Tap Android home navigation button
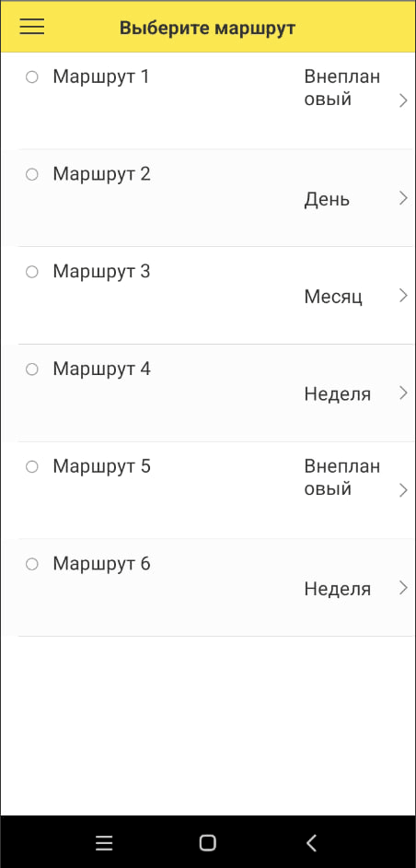 207,842
